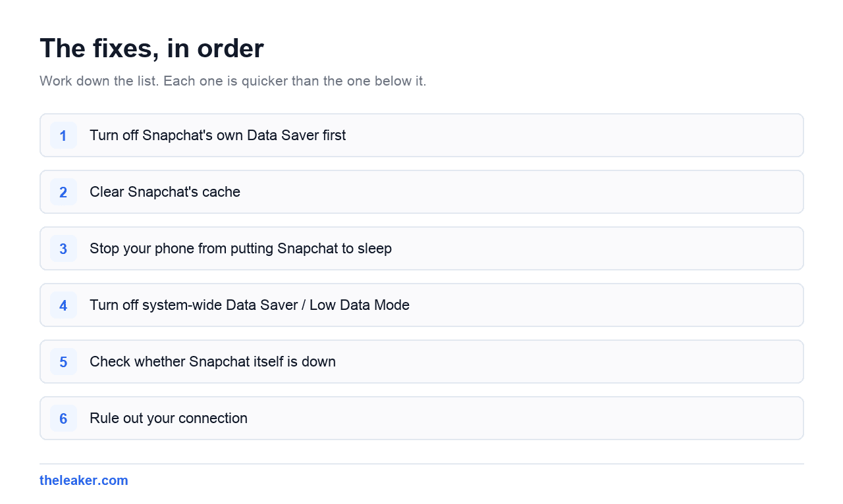The height and width of the screenshot is (504, 843).
Task: Click empty space in the sleep step card
Action: click(x=593, y=249)
